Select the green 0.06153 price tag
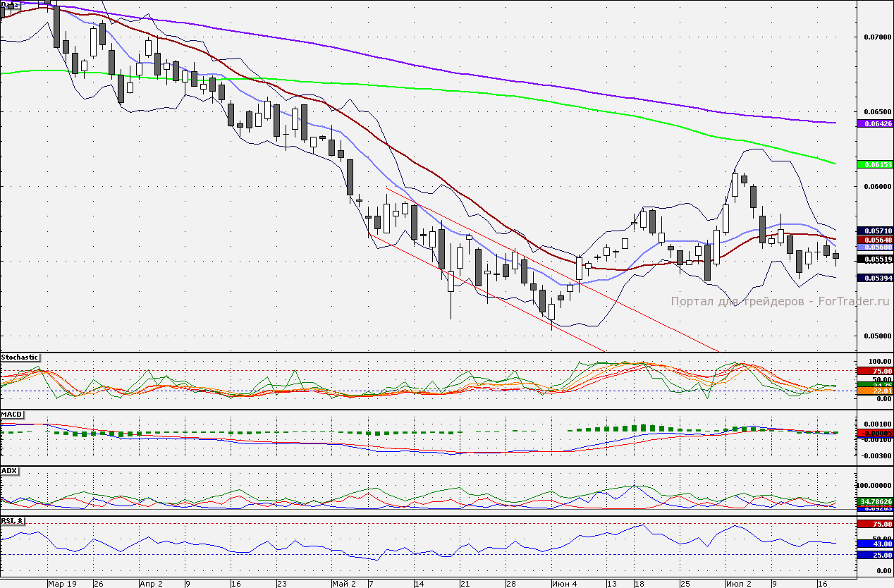The width and height of the screenshot is (894, 588). [874, 164]
